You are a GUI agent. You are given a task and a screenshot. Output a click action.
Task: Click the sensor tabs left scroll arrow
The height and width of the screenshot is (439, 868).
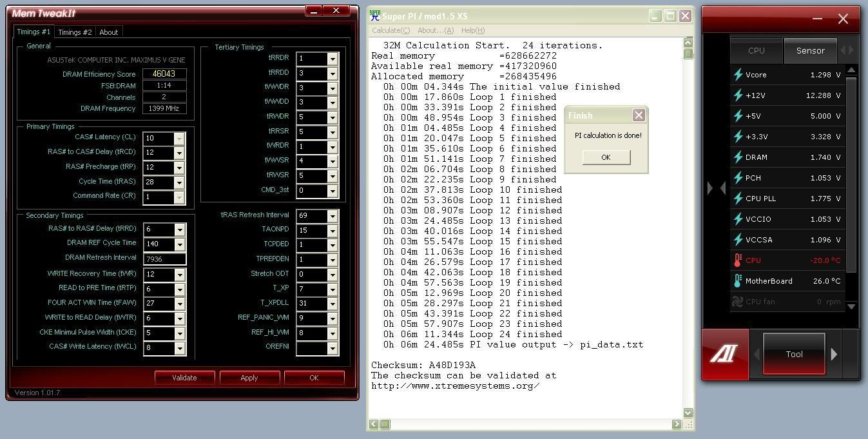843,50
